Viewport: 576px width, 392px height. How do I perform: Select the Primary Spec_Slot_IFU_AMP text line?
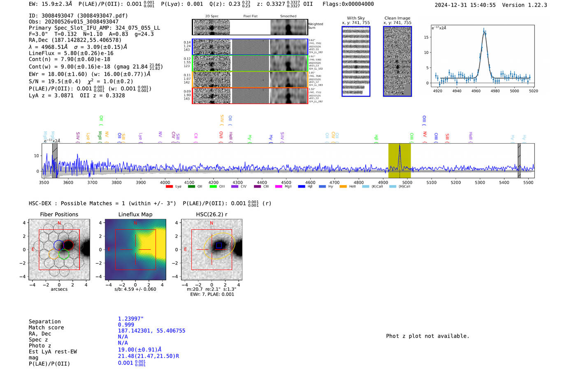point(94,28)
